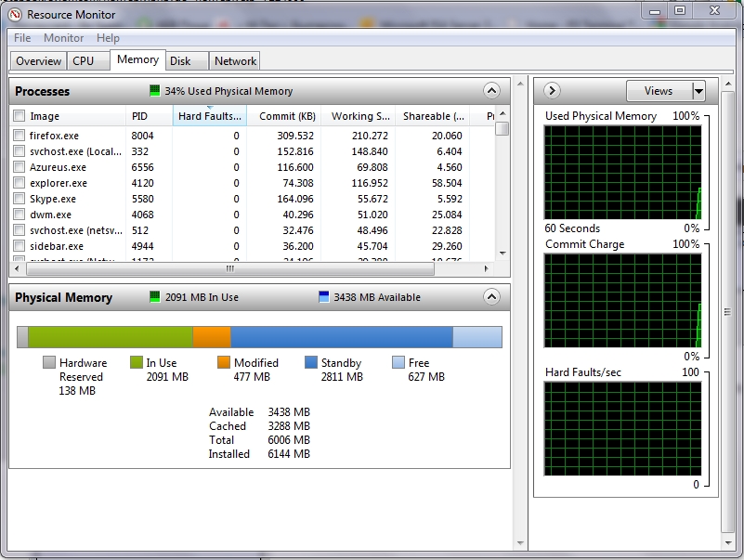Collapse the Processes section

[x=491, y=91]
